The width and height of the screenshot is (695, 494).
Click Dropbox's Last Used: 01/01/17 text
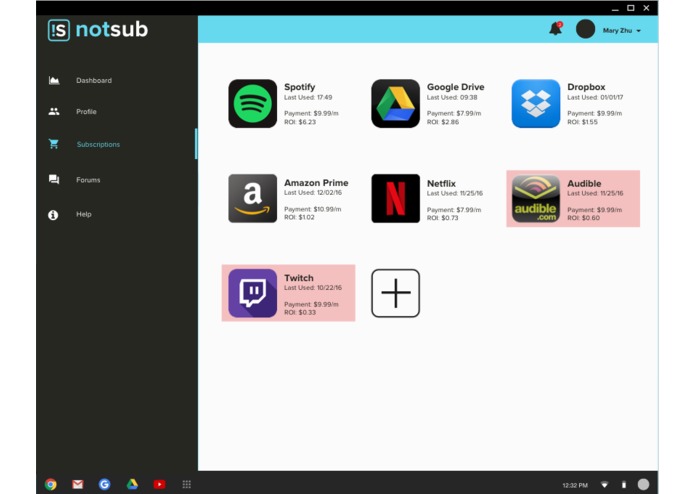pos(595,97)
